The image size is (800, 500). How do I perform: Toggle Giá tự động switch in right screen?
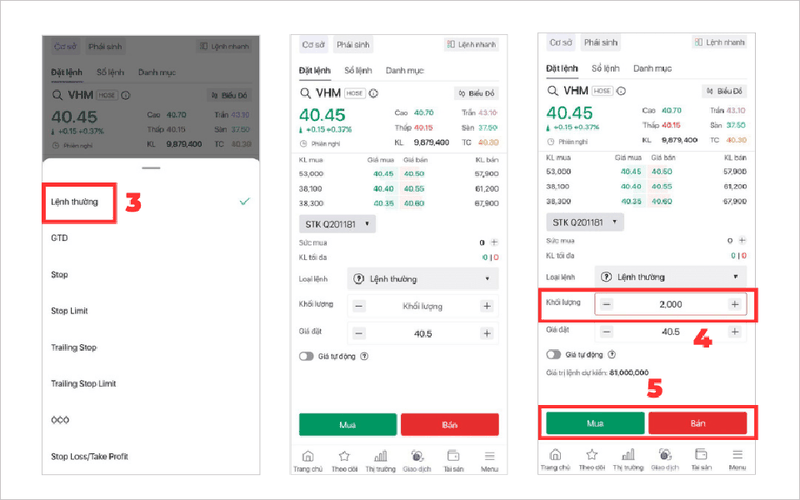pyautogui.click(x=554, y=354)
